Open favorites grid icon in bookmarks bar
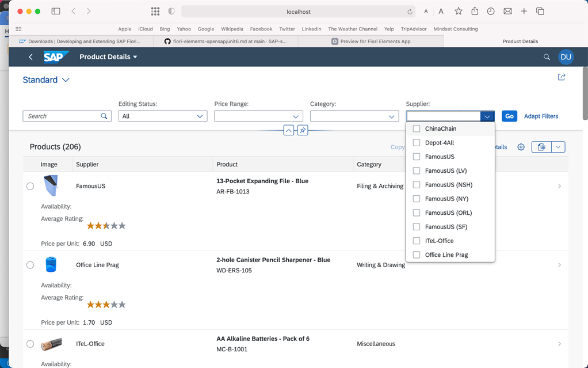The height and width of the screenshot is (368, 588). [18, 29]
